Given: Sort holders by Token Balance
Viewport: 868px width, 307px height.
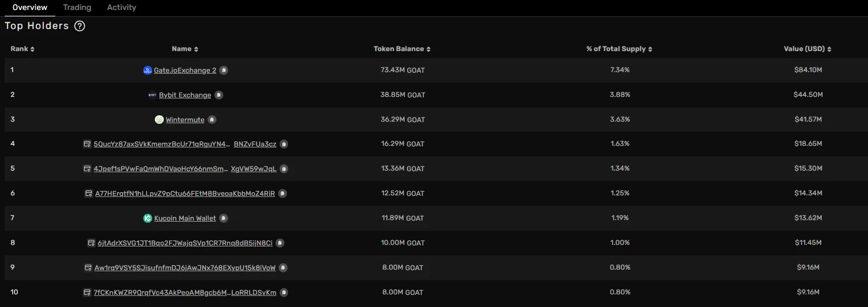Looking at the screenshot, I should 402,49.
